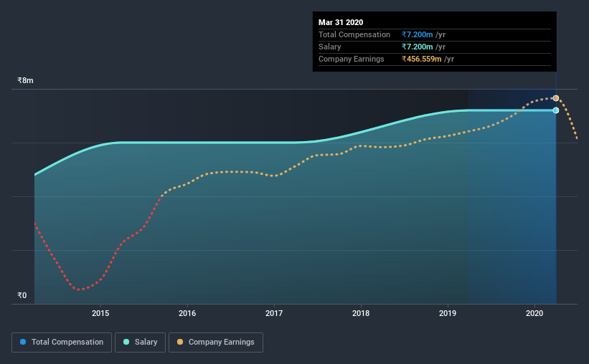
Task: Click the 2020 x-axis label
Action: coord(534,313)
